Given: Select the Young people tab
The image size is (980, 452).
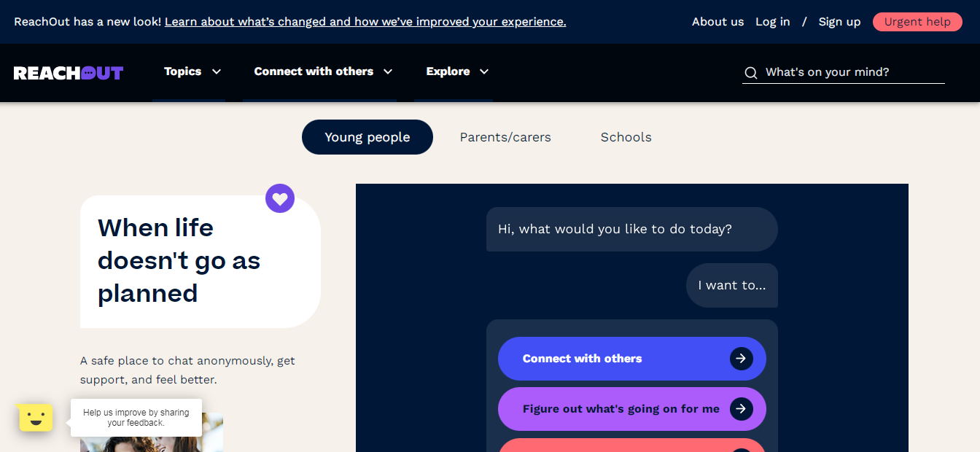Looking at the screenshot, I should click(x=367, y=137).
